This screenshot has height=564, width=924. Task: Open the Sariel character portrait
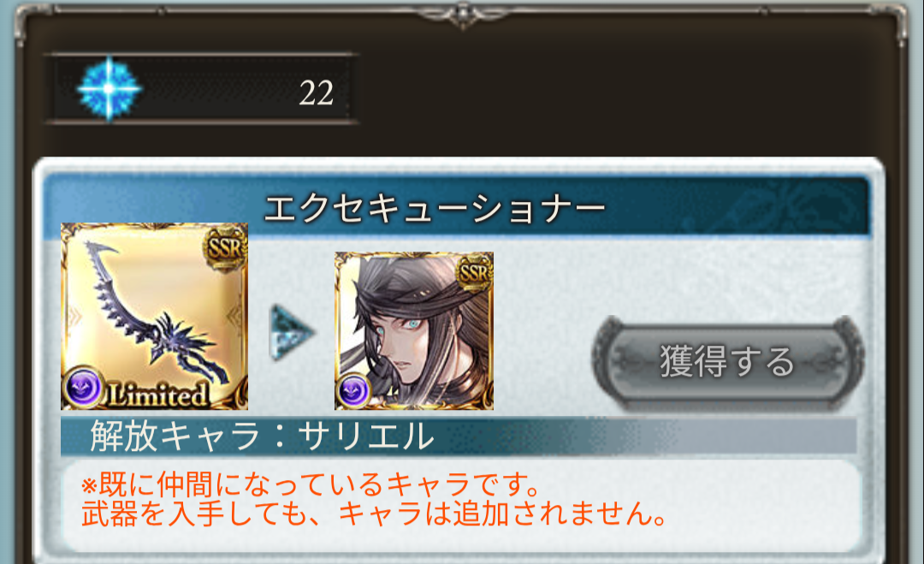click(x=414, y=331)
